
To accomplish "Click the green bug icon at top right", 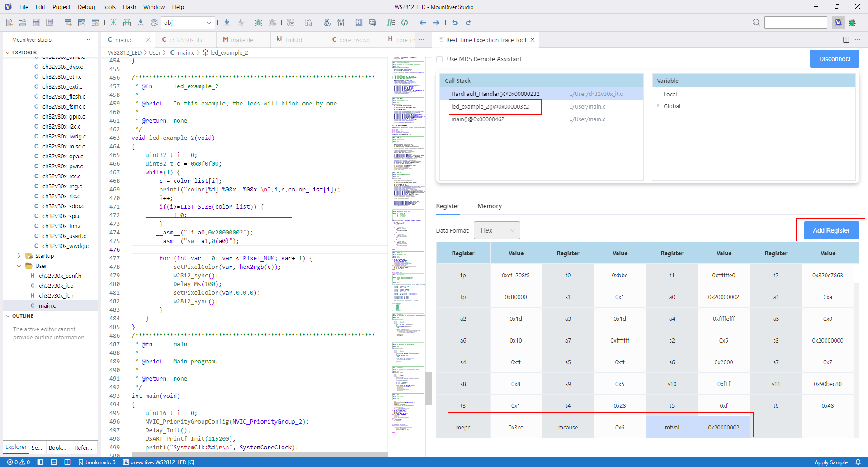I will pos(852,23).
